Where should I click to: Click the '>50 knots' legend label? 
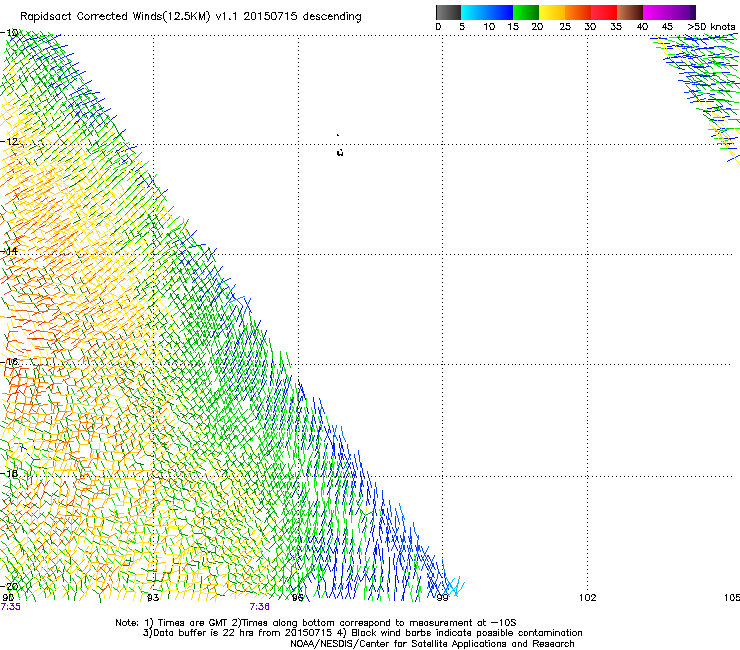(711, 27)
